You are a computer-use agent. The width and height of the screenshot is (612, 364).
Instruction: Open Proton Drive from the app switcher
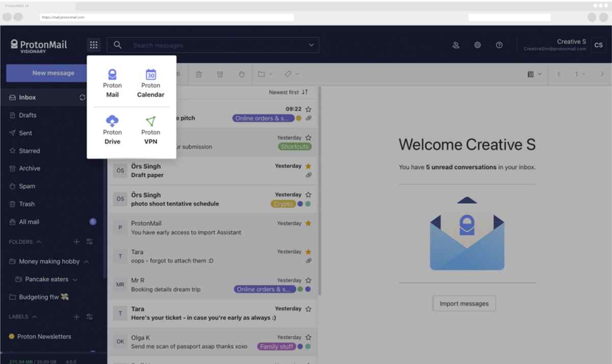[x=112, y=130]
